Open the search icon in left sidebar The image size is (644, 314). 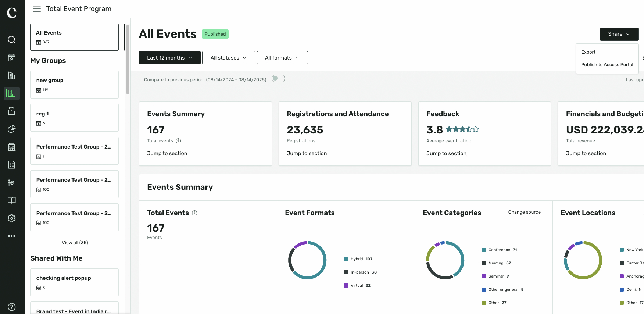12,39
